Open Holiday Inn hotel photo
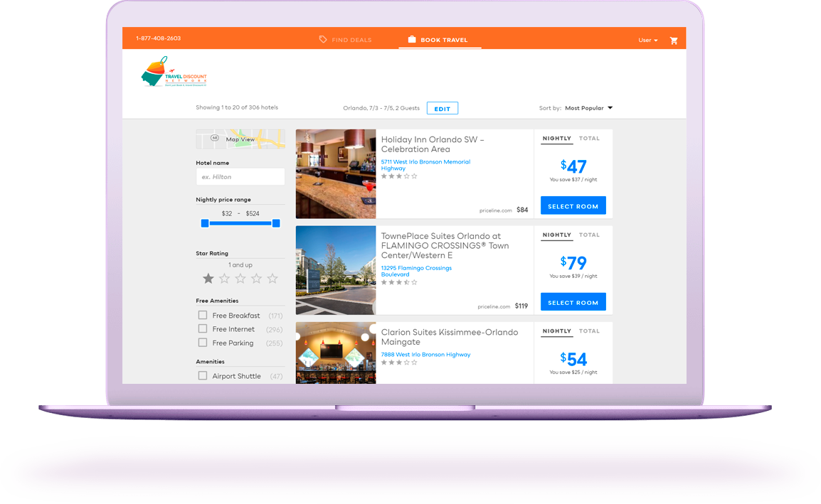The height and width of the screenshot is (504, 821). coord(336,173)
